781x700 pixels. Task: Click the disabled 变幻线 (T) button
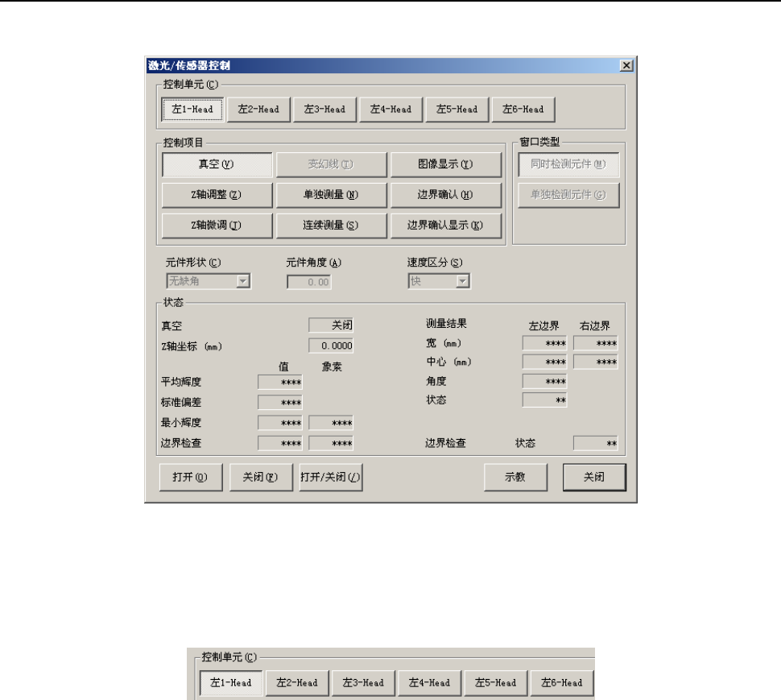click(x=331, y=164)
